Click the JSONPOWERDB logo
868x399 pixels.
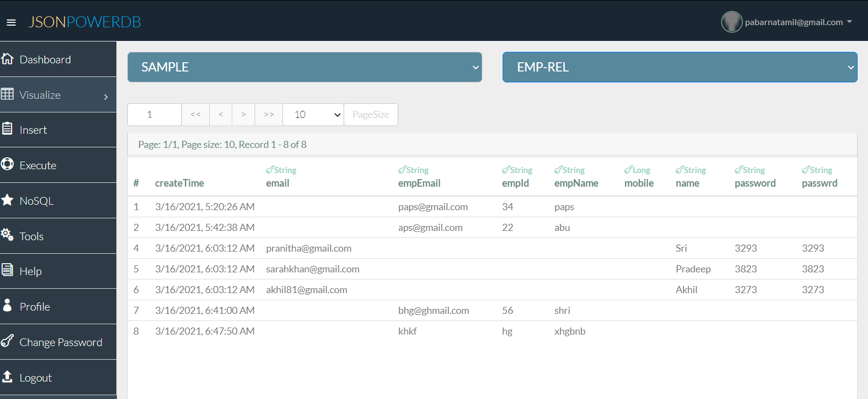tap(85, 22)
